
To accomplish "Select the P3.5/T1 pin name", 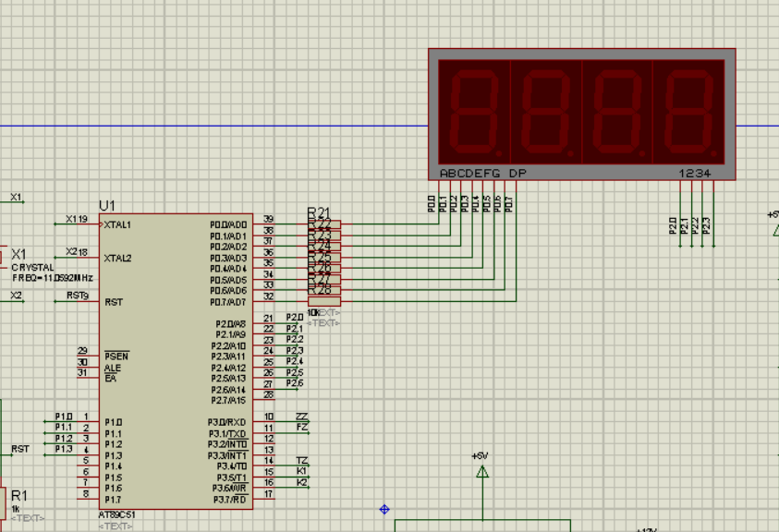I will click(x=232, y=478).
